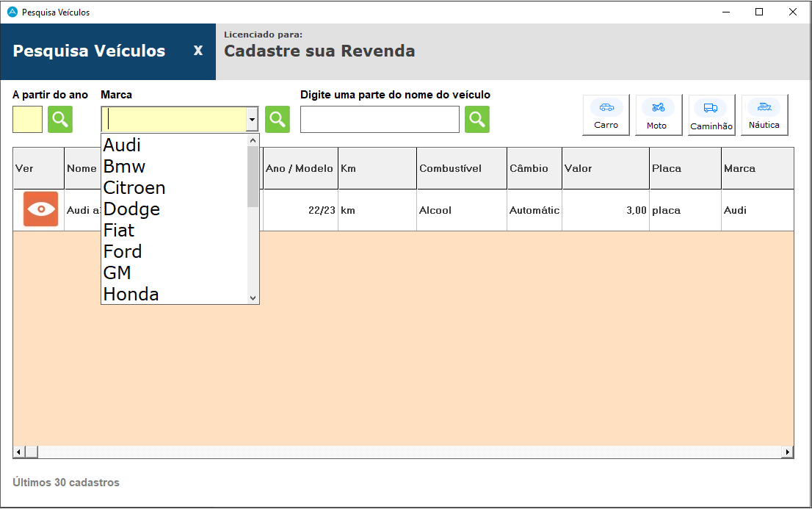This screenshot has width=812, height=509.
Task: Choose Citroen in the brand list
Action: (x=174, y=187)
